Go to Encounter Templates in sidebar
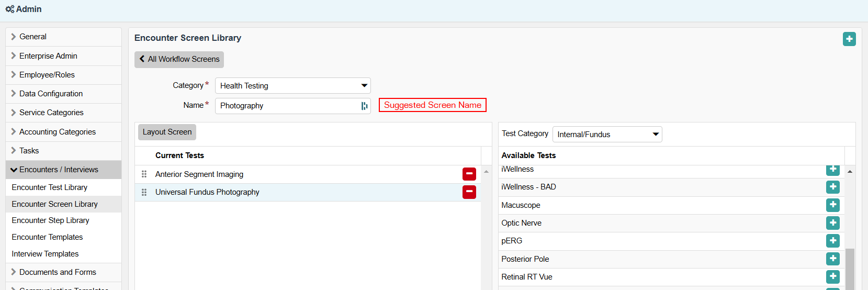 pyautogui.click(x=47, y=237)
